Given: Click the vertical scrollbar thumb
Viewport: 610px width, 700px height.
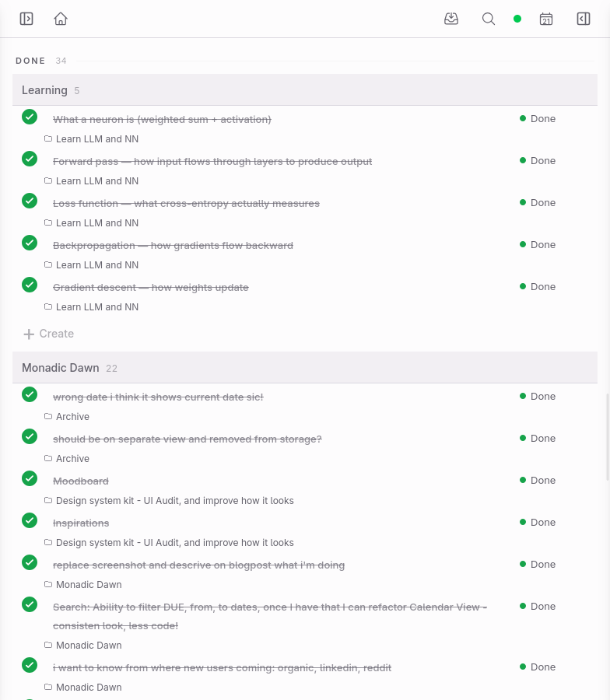Looking at the screenshot, I should tap(608, 436).
